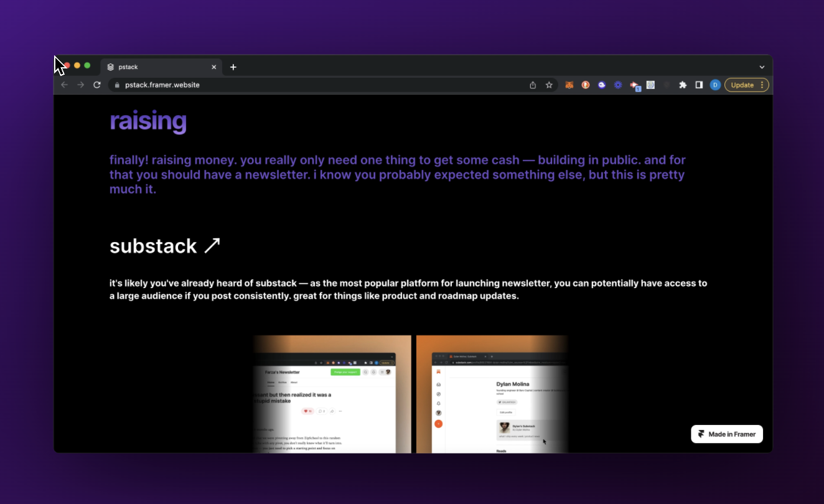Maximize the window with green button
The image size is (824, 504).
(87, 65)
